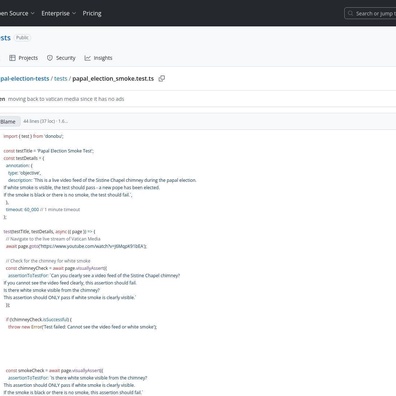
Task: Click the type 'objective' line
Action: [x=25, y=173]
